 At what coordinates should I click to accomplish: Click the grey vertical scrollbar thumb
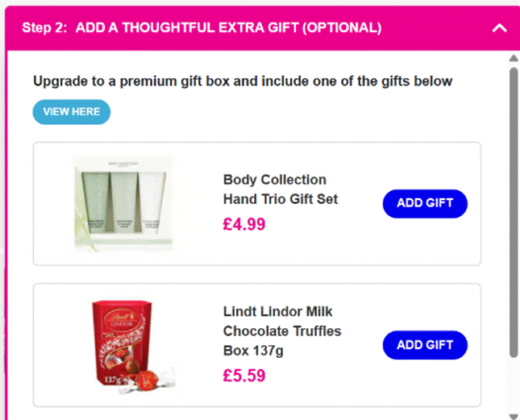point(514,210)
